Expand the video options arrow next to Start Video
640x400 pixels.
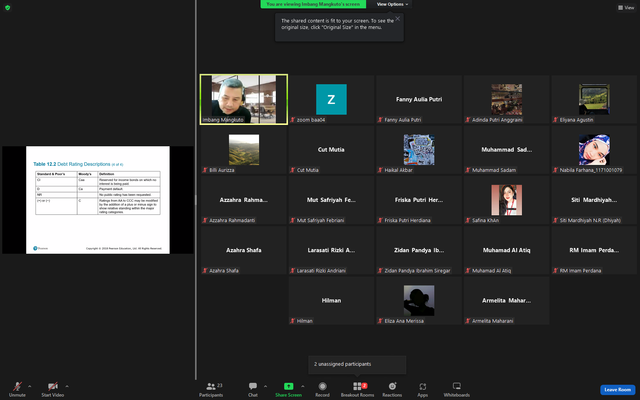coord(67,386)
